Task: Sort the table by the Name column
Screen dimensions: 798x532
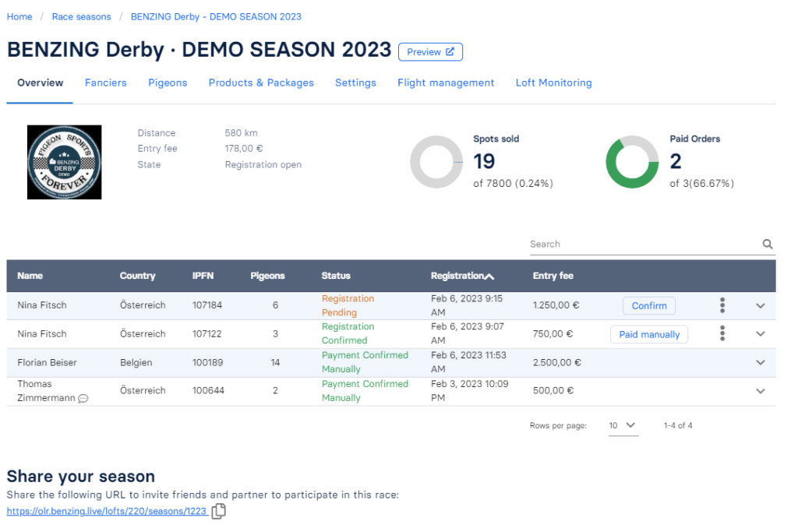Action: [x=30, y=276]
